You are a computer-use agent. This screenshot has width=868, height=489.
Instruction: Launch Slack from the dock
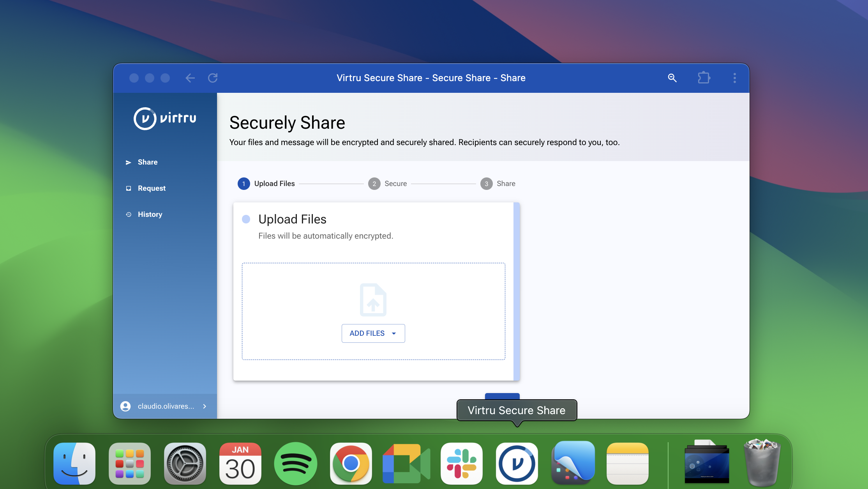coord(461,463)
